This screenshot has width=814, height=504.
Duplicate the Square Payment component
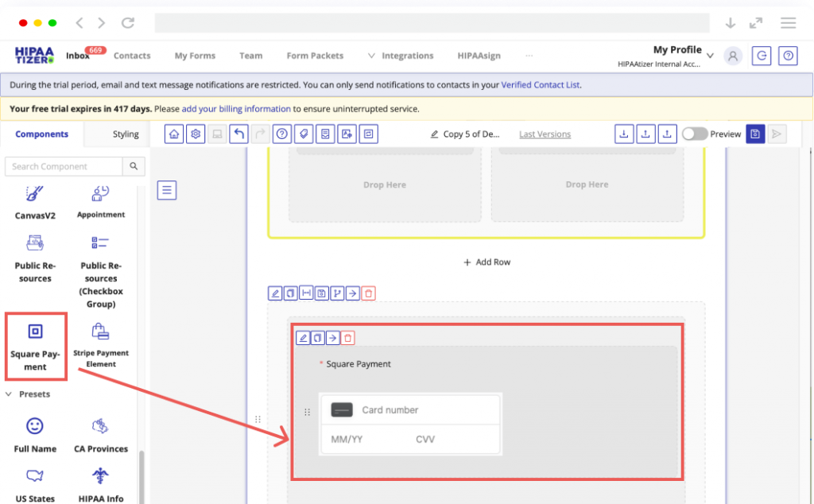318,338
